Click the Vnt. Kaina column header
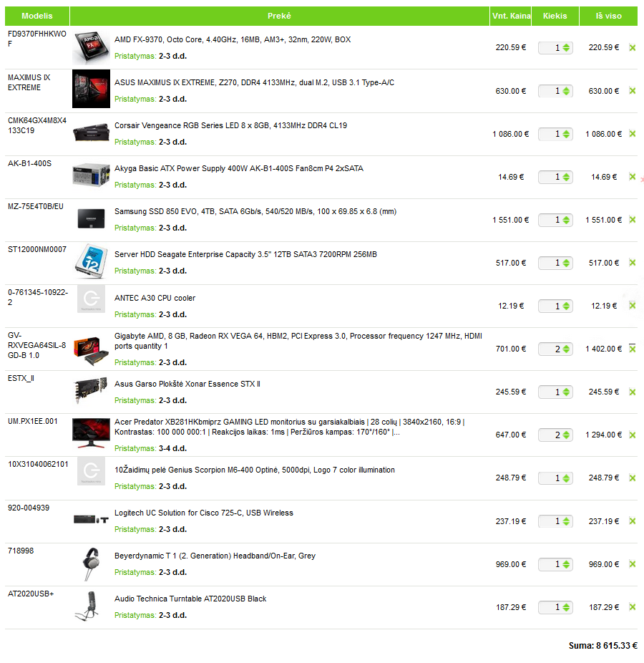Screen dimensions: 644x663 click(510, 16)
